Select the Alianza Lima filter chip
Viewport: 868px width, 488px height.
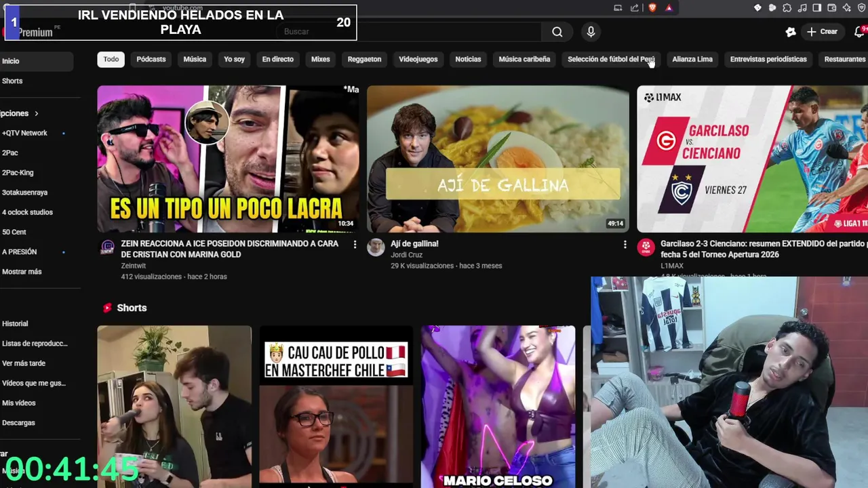click(692, 59)
